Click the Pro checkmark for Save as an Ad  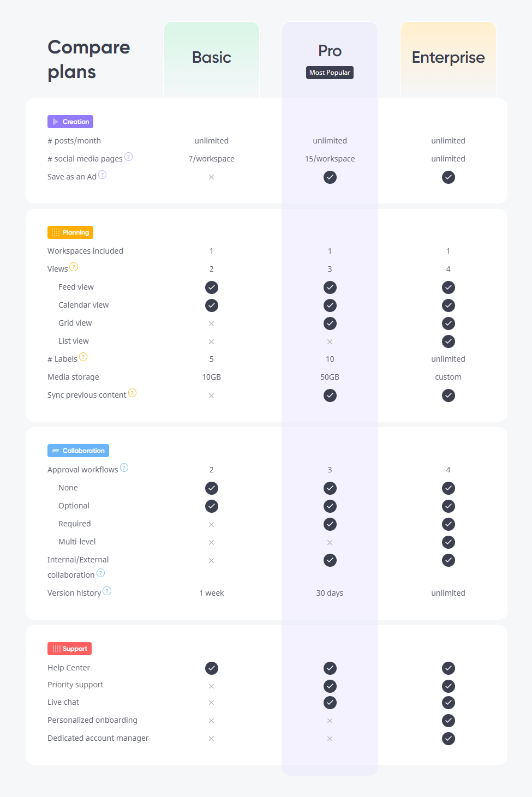(x=330, y=177)
